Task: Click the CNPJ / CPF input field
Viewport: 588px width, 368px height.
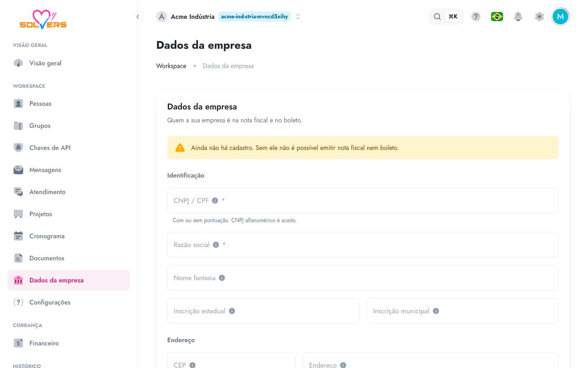Action: (363, 201)
